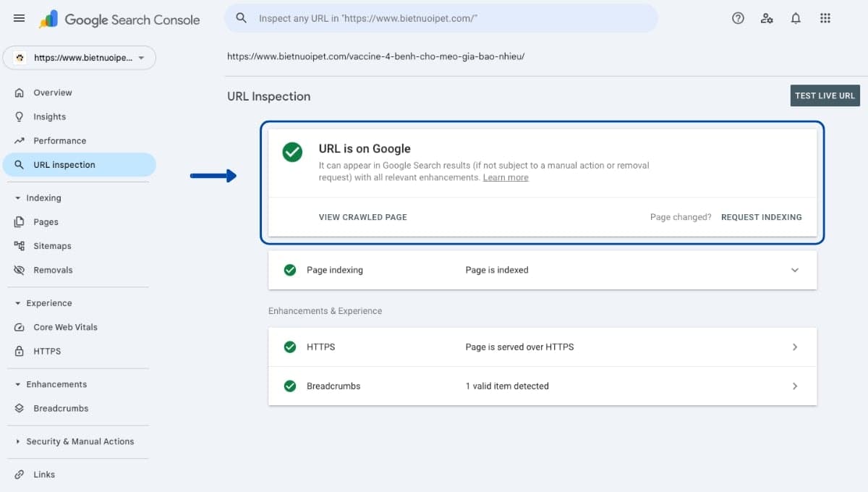Click the site favicon in the property selector
This screenshot has width=868, height=492.
[x=20, y=58]
